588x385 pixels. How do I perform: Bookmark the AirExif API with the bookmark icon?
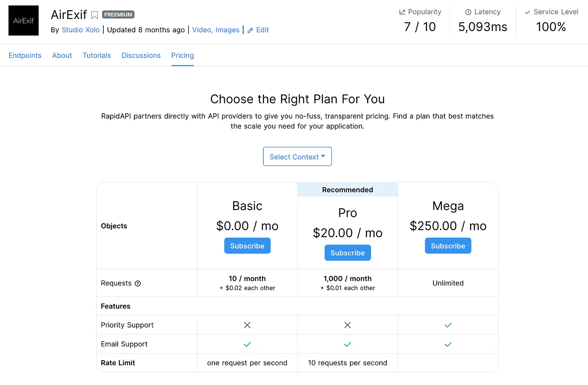94,16
